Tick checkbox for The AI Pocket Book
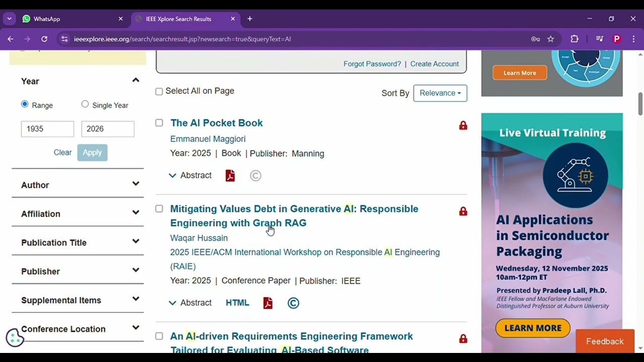 coord(159,123)
